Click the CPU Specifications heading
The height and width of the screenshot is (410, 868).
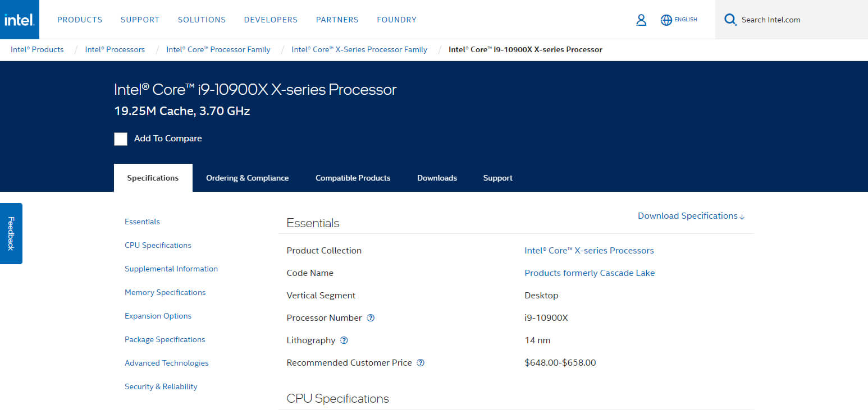pos(337,399)
